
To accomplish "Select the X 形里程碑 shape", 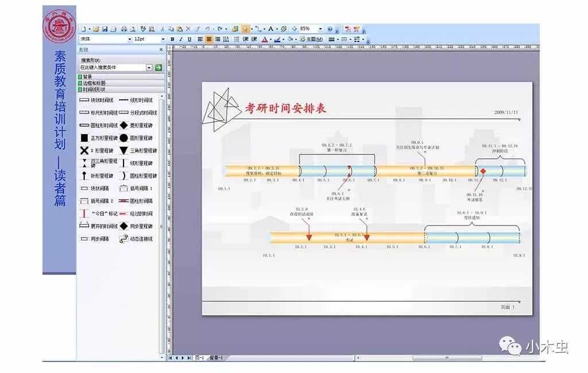I will click(98, 150).
